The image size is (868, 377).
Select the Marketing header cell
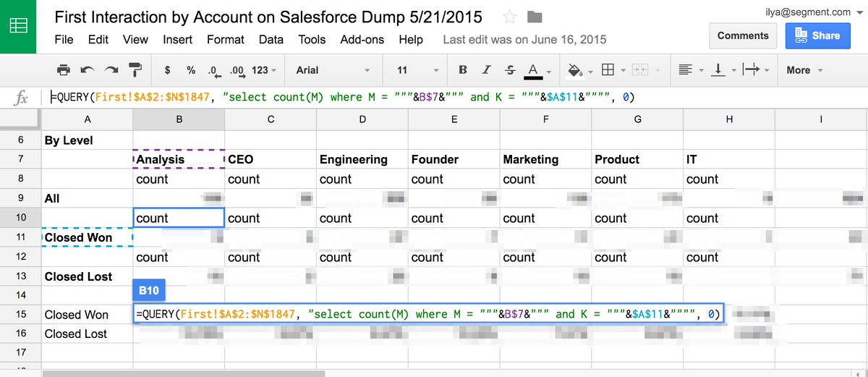coord(546,159)
